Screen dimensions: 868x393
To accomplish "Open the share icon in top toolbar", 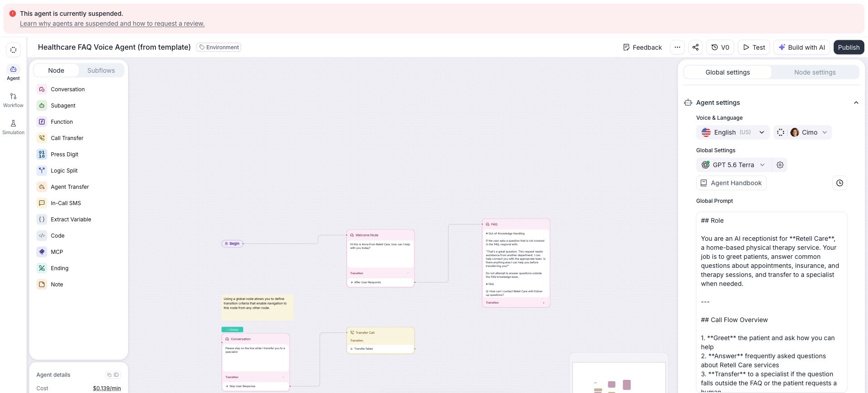I will [695, 47].
